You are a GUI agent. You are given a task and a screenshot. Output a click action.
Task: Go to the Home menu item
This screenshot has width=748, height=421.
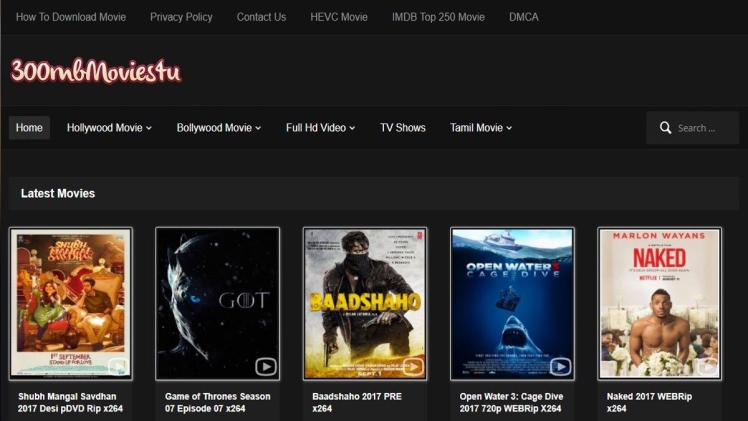click(x=29, y=128)
